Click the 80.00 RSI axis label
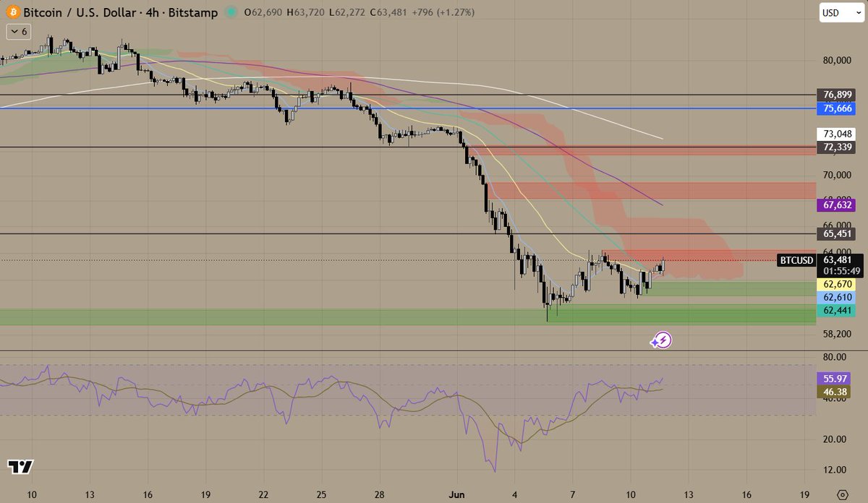The image size is (868, 503). [835, 357]
